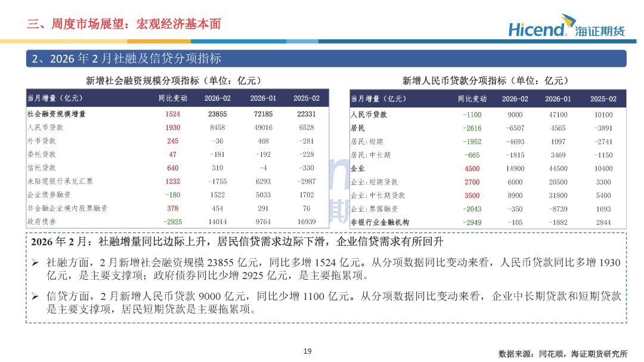Click the 非银行业金融机构 row label

pos(380,222)
